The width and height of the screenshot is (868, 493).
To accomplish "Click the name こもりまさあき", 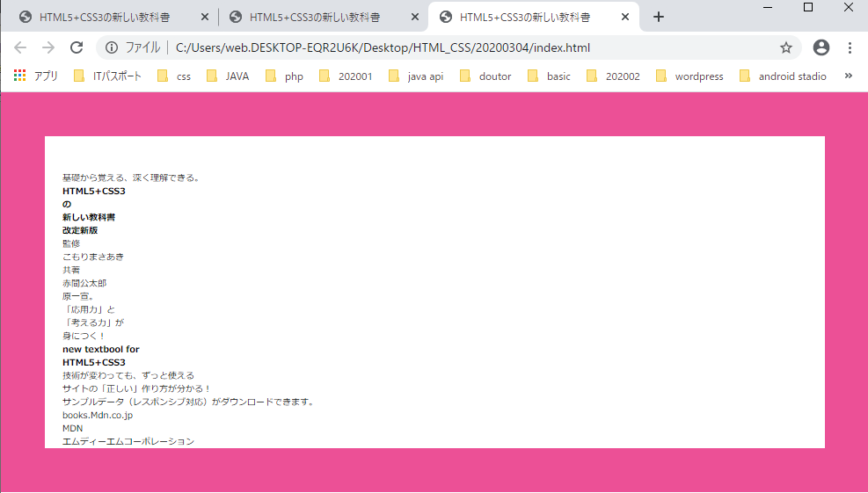I will (93, 257).
